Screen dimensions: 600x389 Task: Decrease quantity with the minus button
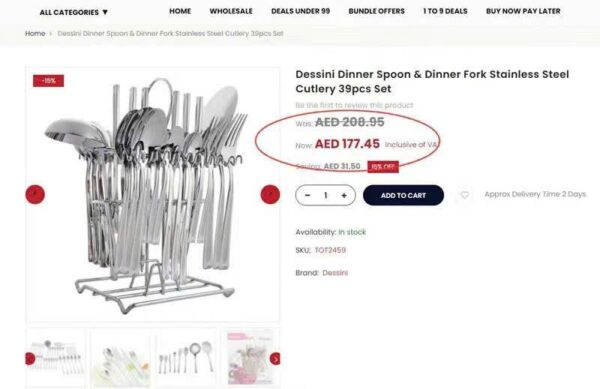click(x=308, y=195)
